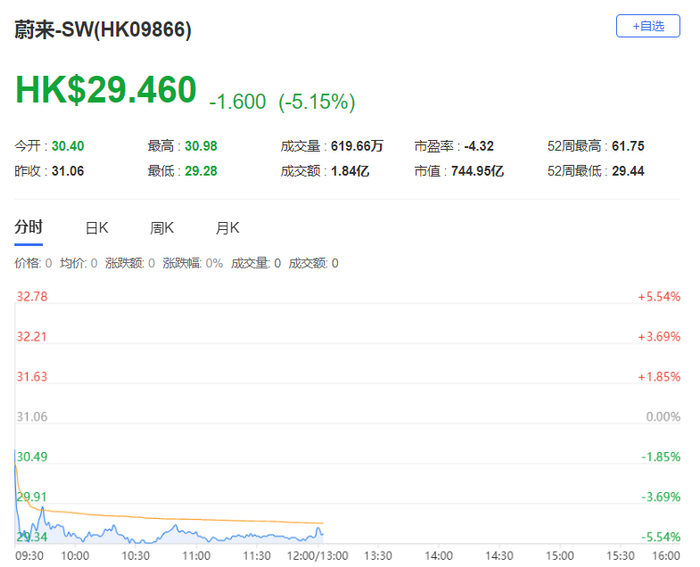The height and width of the screenshot is (567, 700).
Task: Click the 成交量 value 619.66万
Action: (x=357, y=146)
